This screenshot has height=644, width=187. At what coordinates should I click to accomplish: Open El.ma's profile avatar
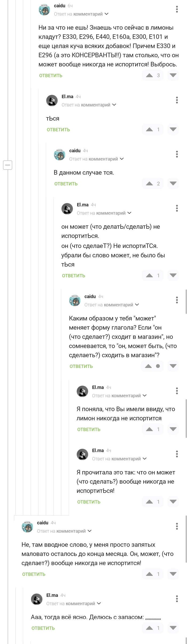click(x=52, y=100)
